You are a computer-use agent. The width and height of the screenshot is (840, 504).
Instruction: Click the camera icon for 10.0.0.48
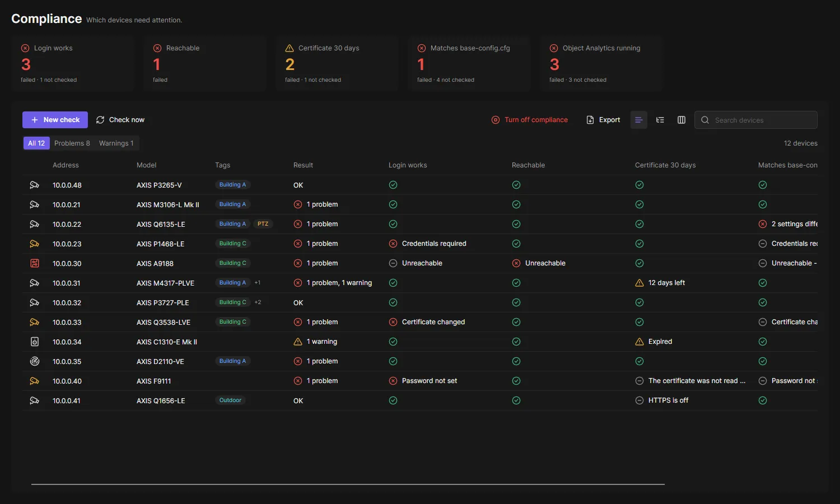tap(34, 185)
